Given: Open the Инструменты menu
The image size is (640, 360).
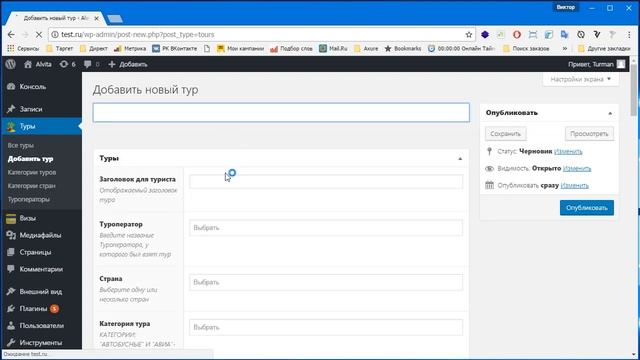Looking at the screenshot, I should click(x=41, y=342).
